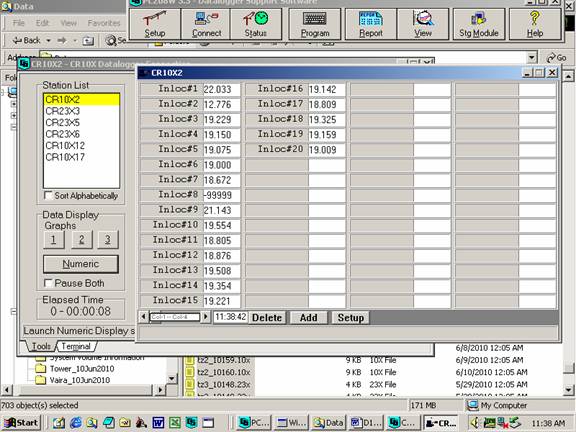Select tz2_10160.10x file
Image resolution: width=576 pixels, height=432 pixels.
coord(224,372)
